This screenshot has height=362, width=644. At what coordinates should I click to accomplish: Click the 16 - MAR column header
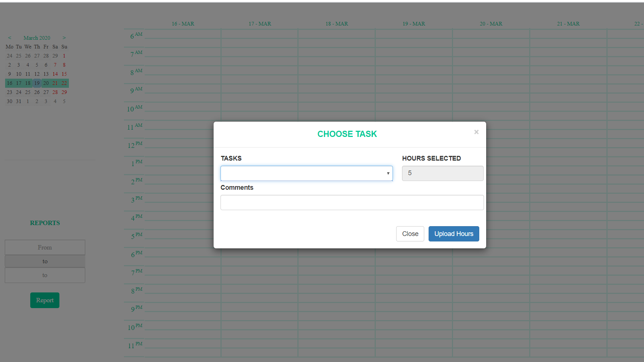(183, 24)
